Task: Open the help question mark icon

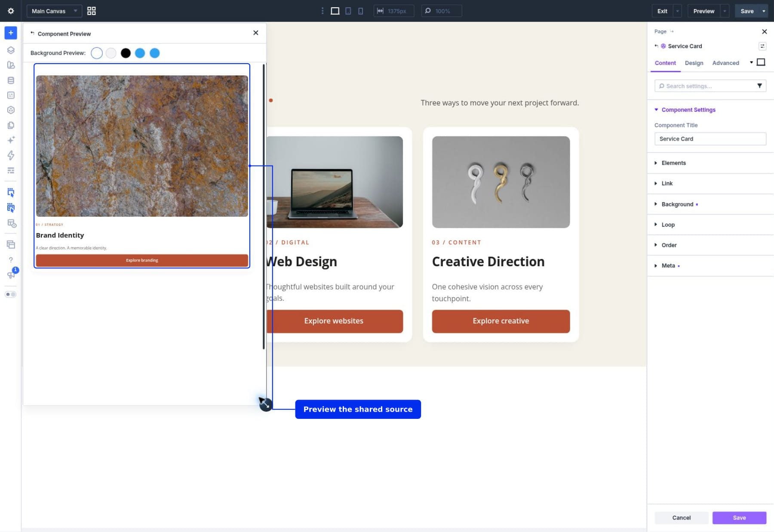Action: click(x=11, y=260)
